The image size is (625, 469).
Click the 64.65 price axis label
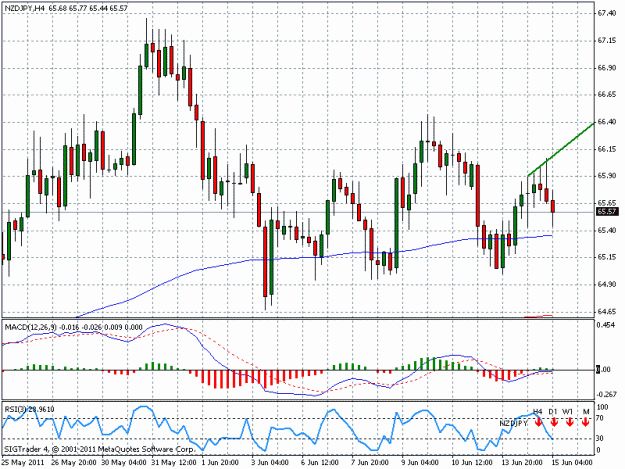(x=607, y=311)
